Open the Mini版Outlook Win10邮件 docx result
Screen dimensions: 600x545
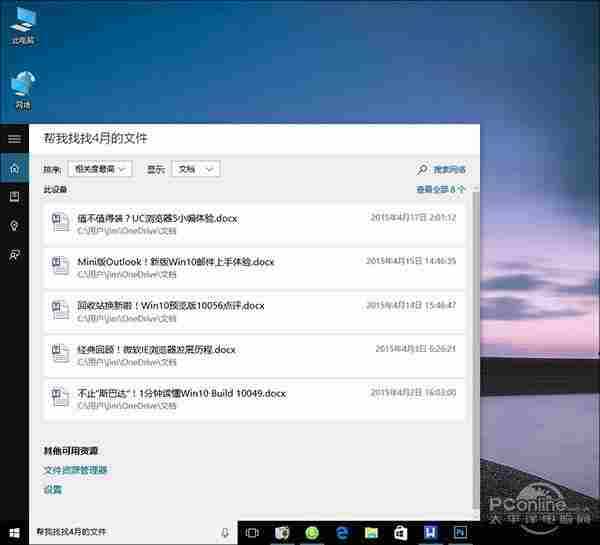tap(175, 262)
